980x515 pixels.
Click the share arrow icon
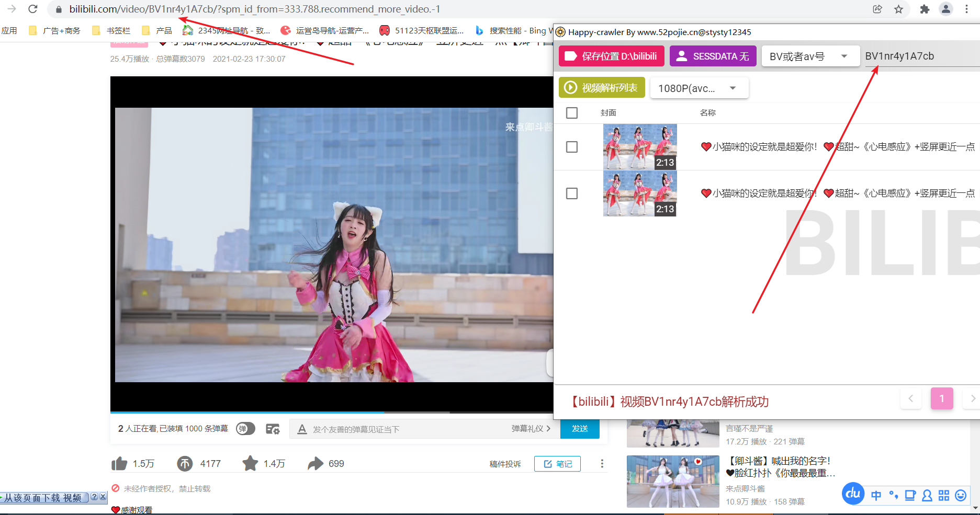[x=316, y=464]
